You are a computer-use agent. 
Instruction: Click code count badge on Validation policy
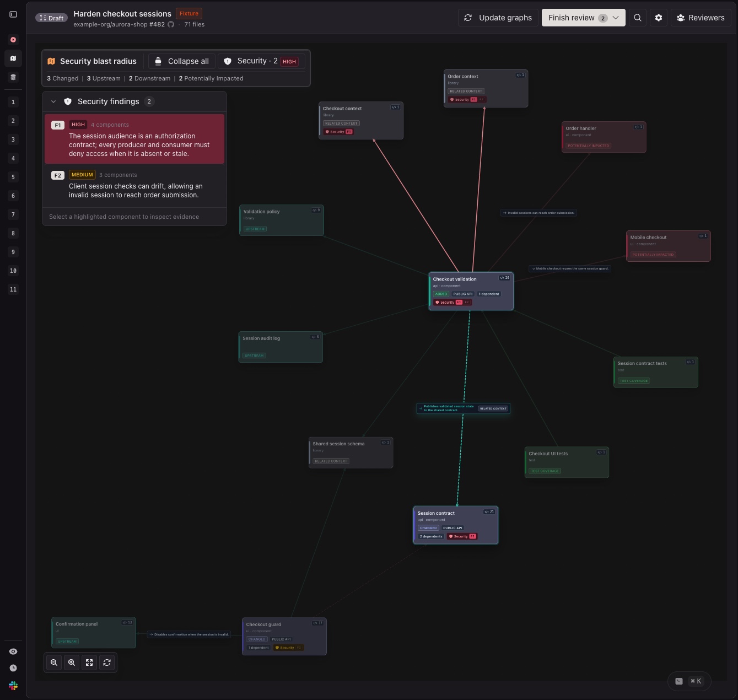[316, 210]
